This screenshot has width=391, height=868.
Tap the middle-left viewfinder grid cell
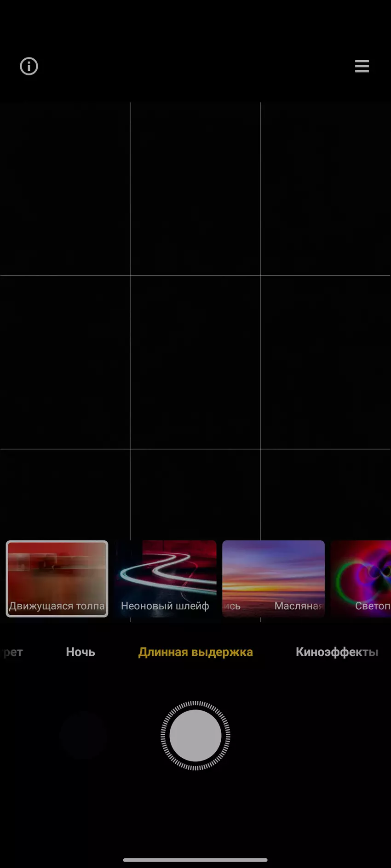65,362
